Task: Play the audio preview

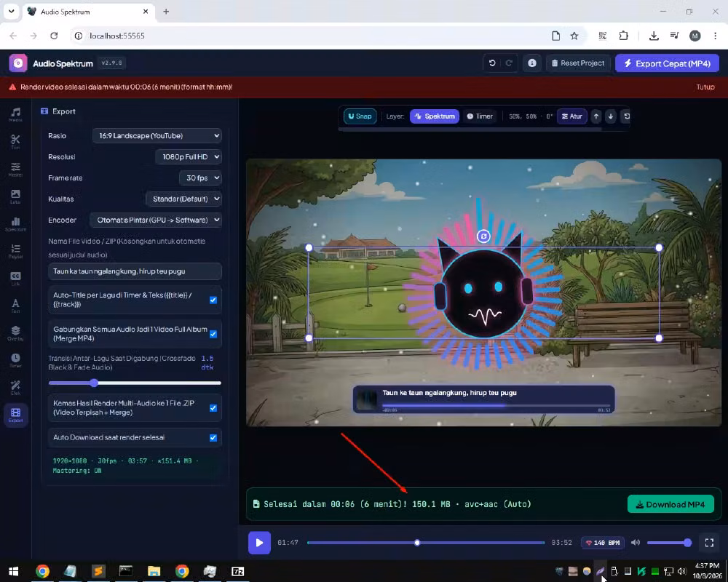Action: pos(260,543)
